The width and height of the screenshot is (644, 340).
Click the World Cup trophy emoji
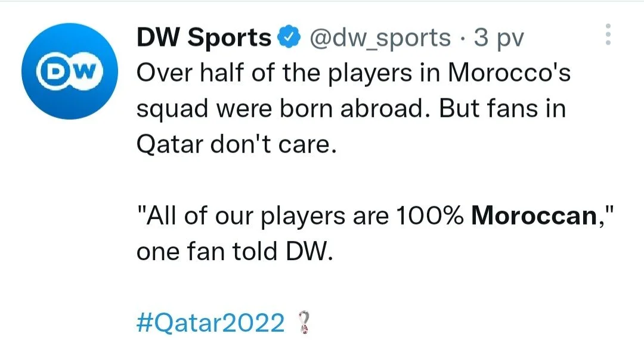tap(304, 323)
